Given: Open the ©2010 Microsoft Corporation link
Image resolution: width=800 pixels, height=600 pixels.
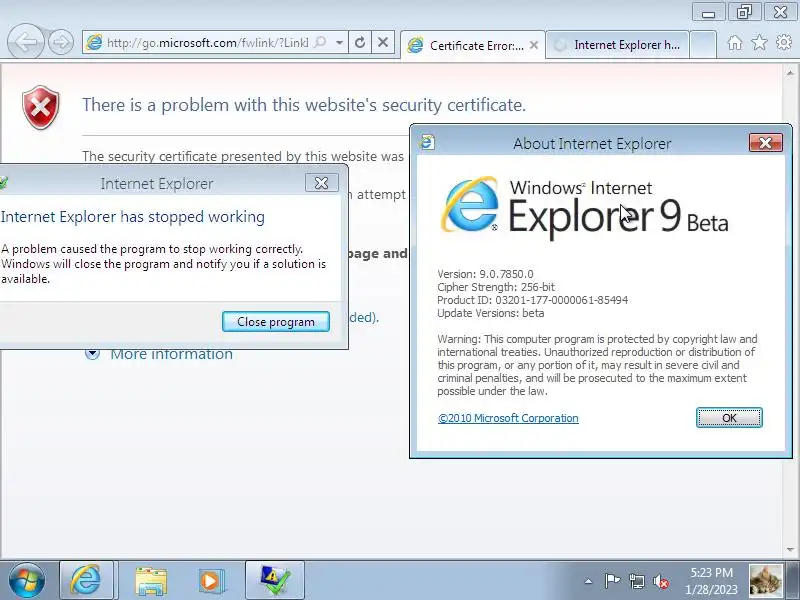Looking at the screenshot, I should [x=508, y=418].
